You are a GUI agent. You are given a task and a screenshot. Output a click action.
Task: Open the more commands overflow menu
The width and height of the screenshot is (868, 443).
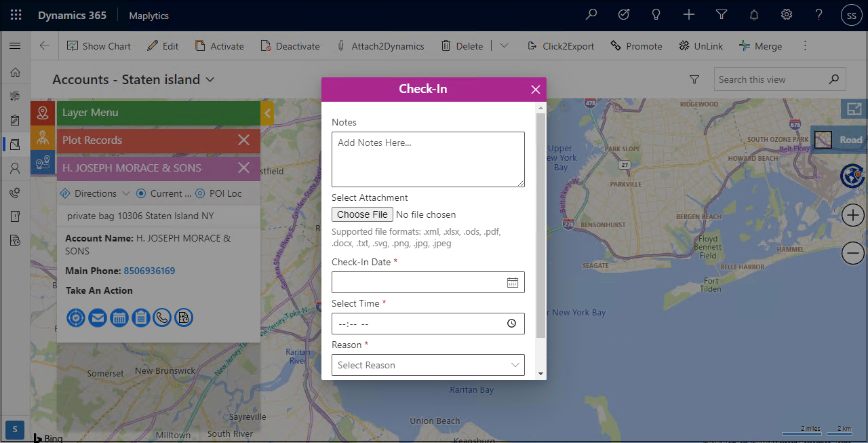click(x=805, y=46)
